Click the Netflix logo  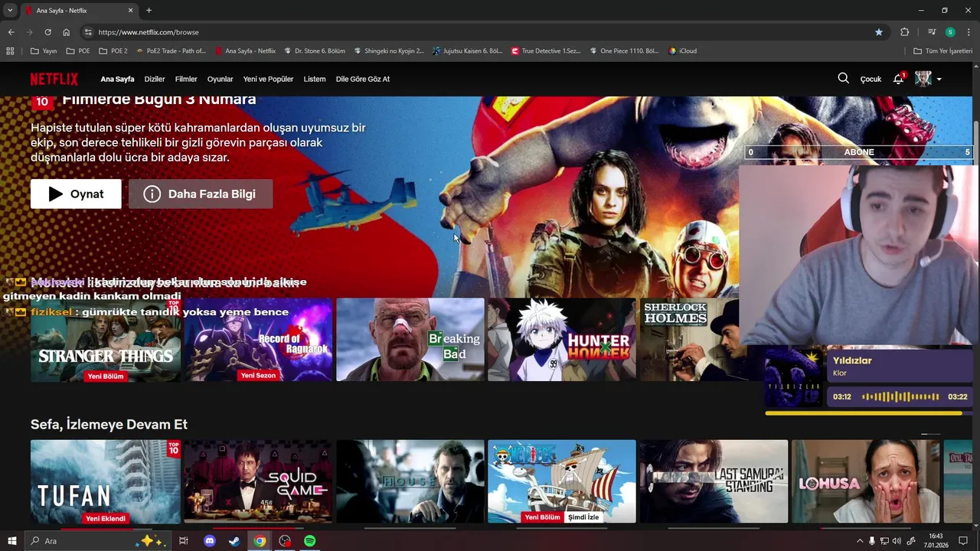54,79
